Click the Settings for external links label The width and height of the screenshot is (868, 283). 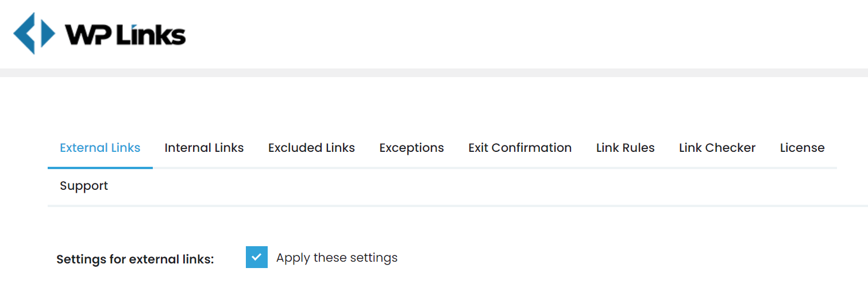(135, 259)
